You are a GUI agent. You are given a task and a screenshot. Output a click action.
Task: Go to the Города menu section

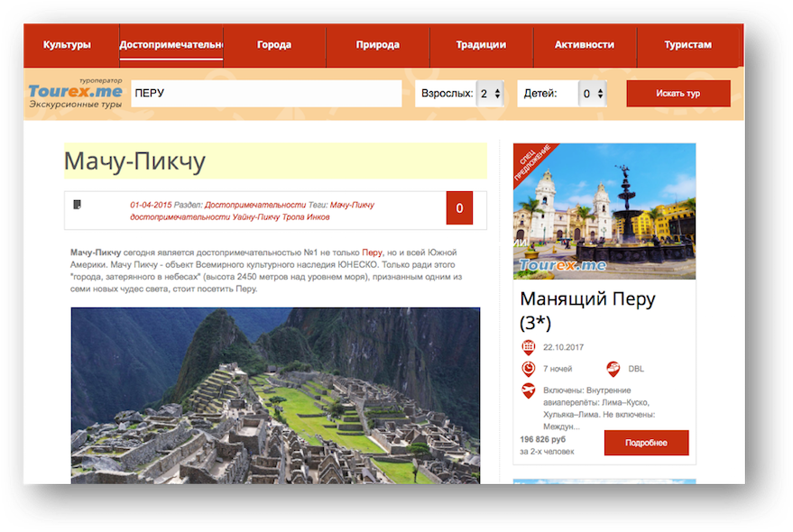point(274,44)
